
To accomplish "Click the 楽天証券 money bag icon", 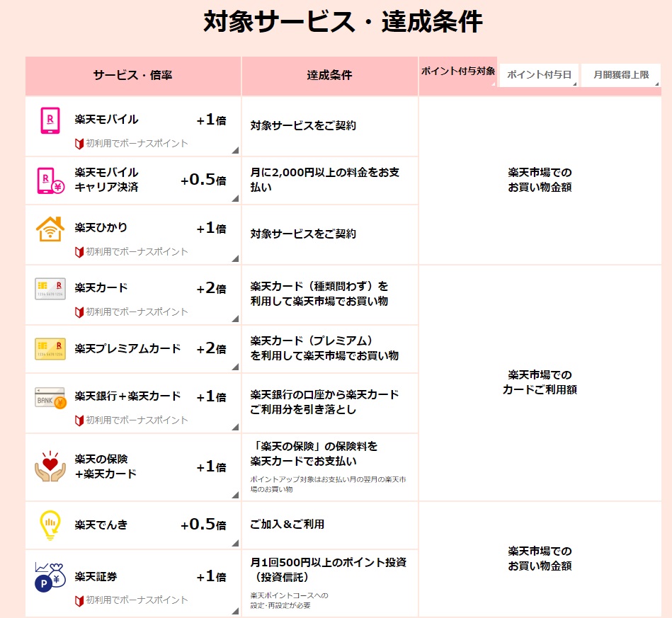I will tap(50, 577).
